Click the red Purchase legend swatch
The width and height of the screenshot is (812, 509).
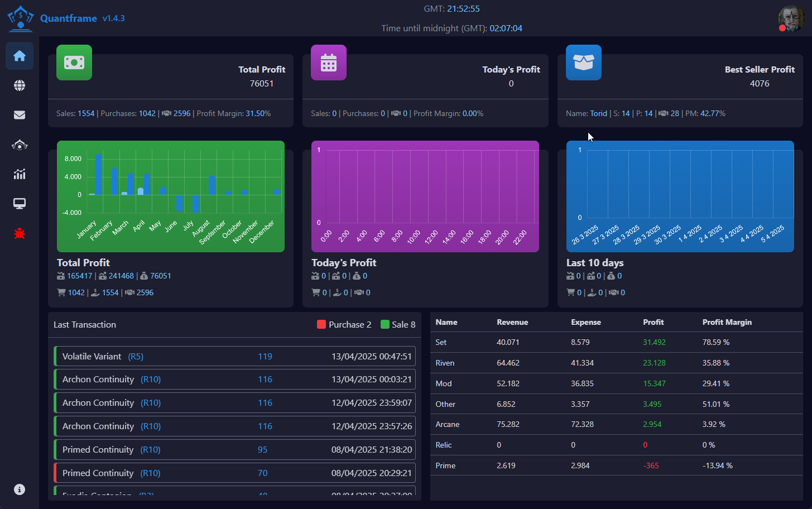pos(321,325)
